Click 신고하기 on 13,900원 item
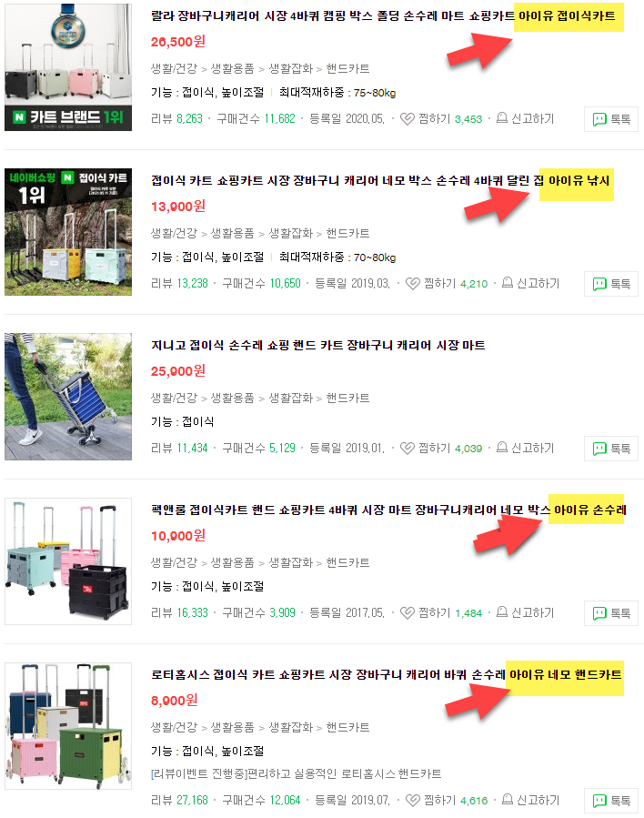The image size is (644, 818). 538,283
